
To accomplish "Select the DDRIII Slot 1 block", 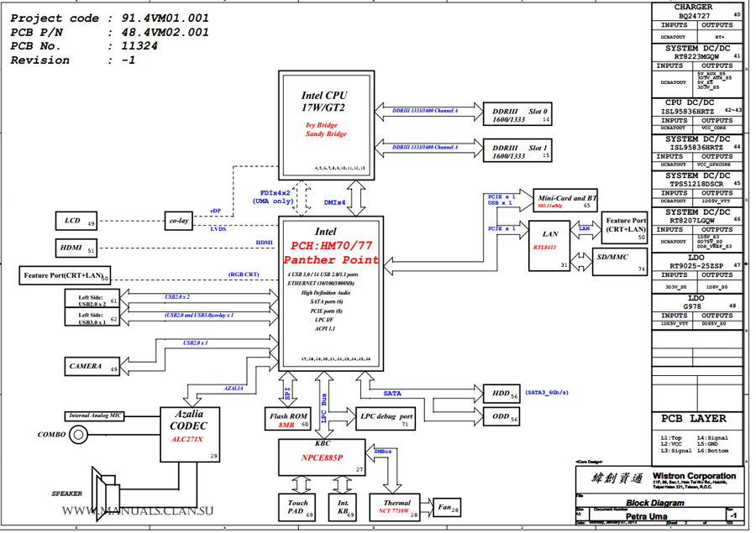I will 517,151.
